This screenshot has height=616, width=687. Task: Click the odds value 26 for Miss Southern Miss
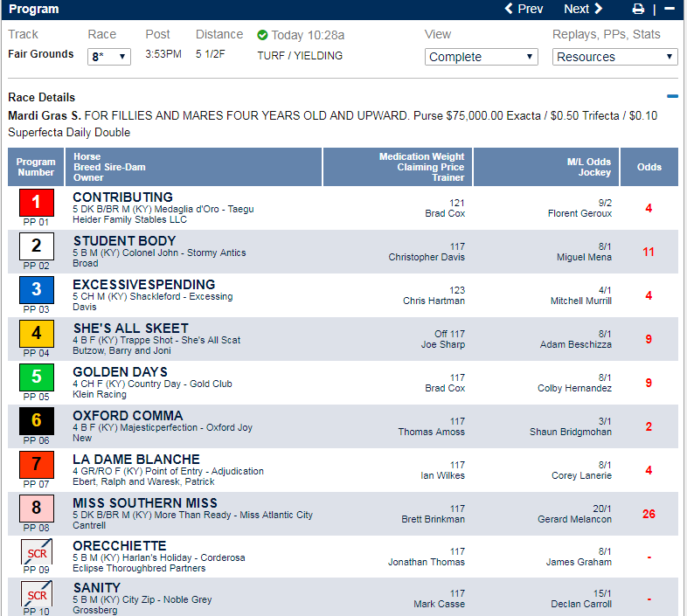pos(649,514)
